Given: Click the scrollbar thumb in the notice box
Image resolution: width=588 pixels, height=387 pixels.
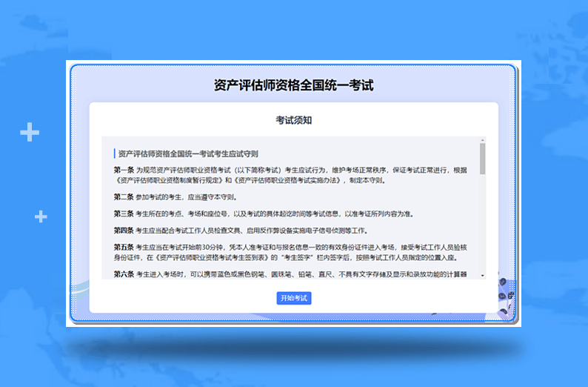Looking at the screenshot, I should click(x=483, y=159).
